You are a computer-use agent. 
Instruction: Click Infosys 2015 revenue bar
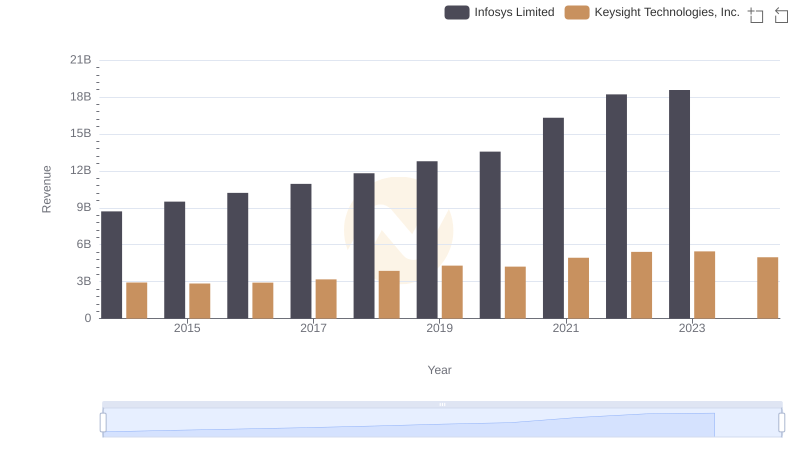pyautogui.click(x=174, y=260)
